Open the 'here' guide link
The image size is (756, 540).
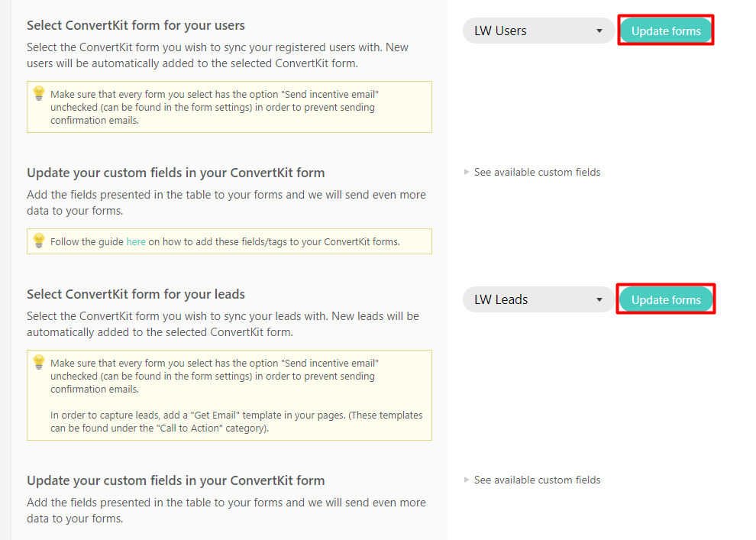(x=136, y=241)
